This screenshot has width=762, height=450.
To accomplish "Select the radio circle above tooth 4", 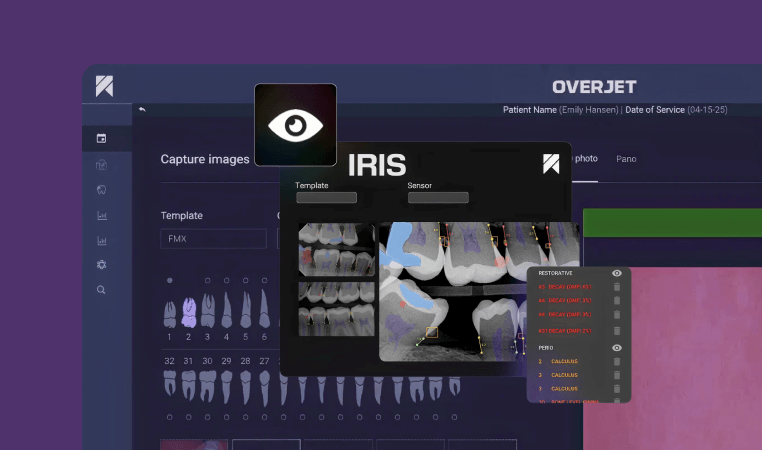I will tap(226, 280).
